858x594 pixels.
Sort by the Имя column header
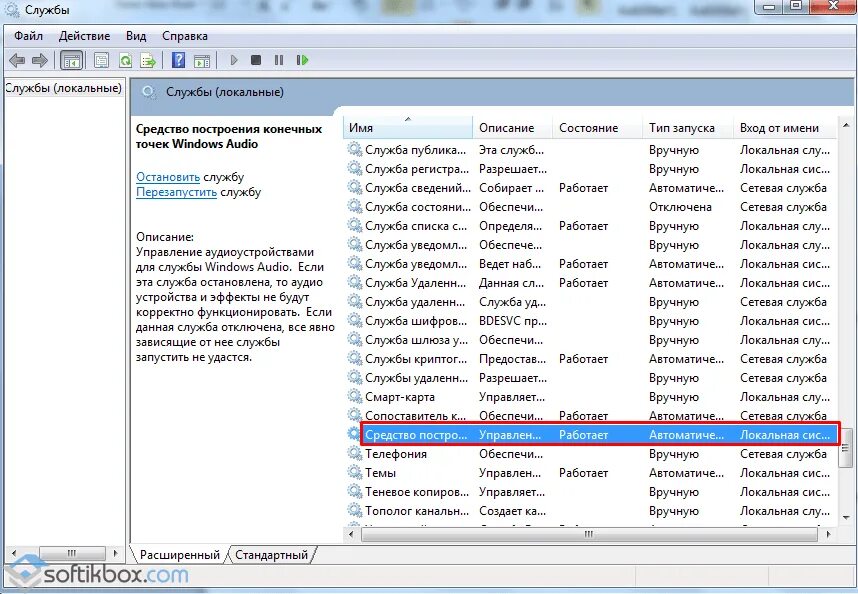(x=408, y=127)
